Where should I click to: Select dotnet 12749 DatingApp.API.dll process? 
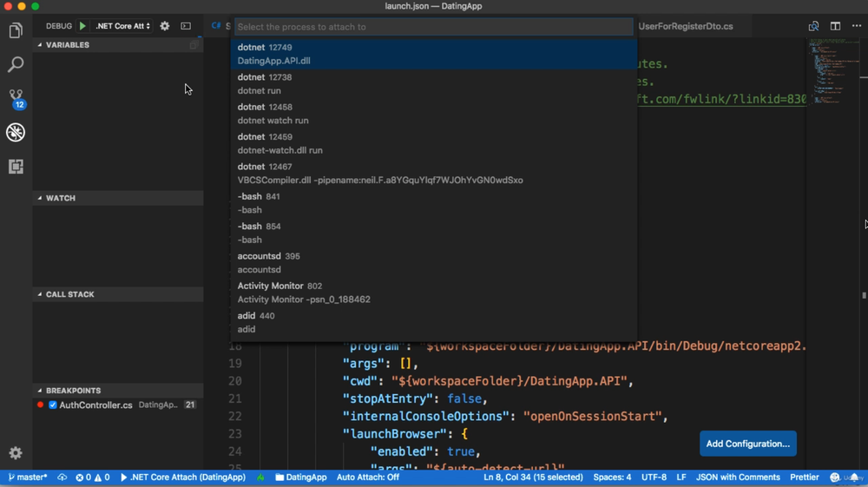pyautogui.click(x=433, y=54)
